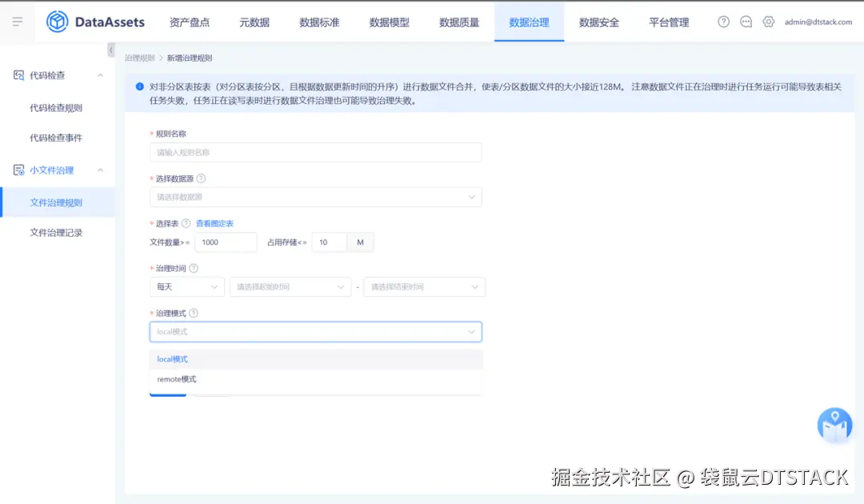Open 文件治理规则 in the sidebar

[58, 202]
